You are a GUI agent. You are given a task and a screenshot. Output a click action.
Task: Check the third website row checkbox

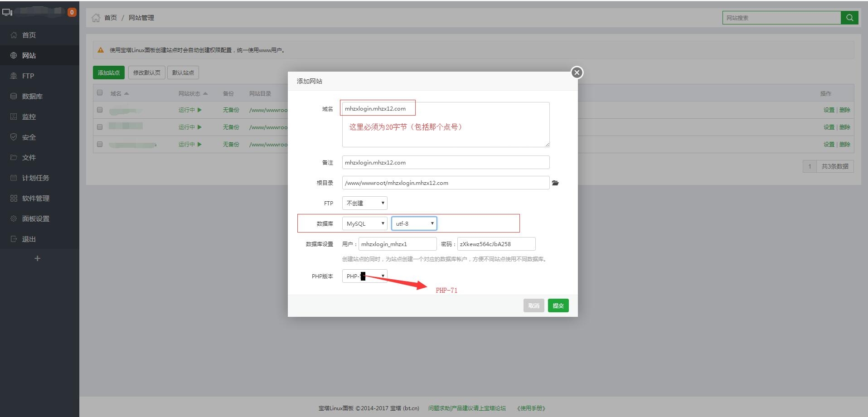100,144
